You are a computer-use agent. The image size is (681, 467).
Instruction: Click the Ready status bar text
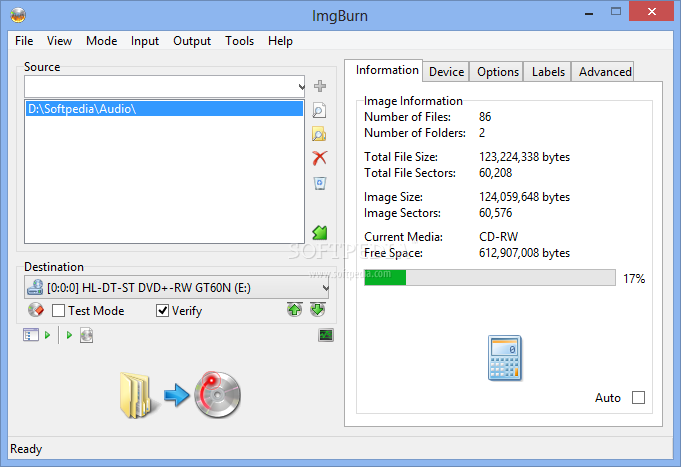click(26, 449)
